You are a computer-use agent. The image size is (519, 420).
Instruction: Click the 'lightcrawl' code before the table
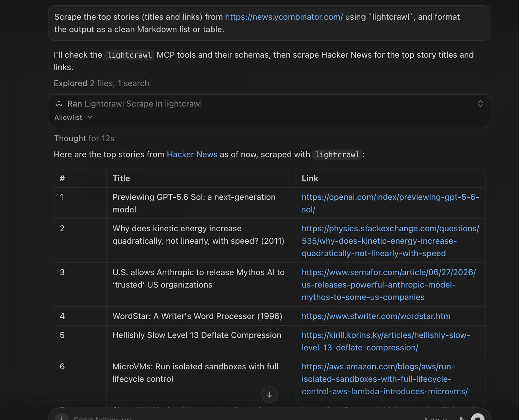337,155
